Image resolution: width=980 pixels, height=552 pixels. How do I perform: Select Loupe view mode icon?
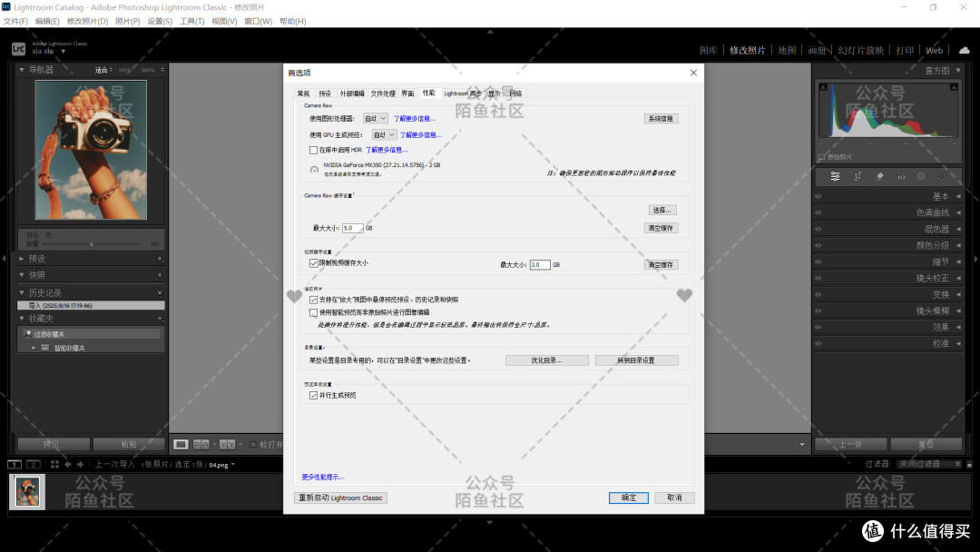coord(181,445)
